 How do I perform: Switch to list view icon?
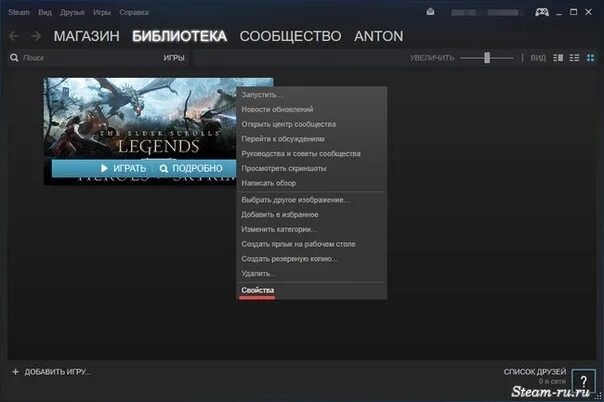tap(574, 58)
